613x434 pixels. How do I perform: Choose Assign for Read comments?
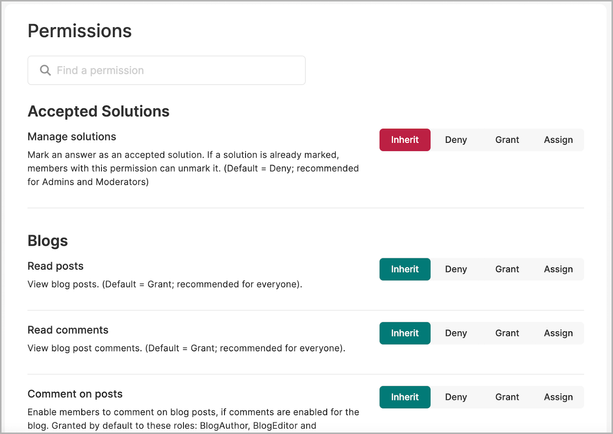point(558,333)
